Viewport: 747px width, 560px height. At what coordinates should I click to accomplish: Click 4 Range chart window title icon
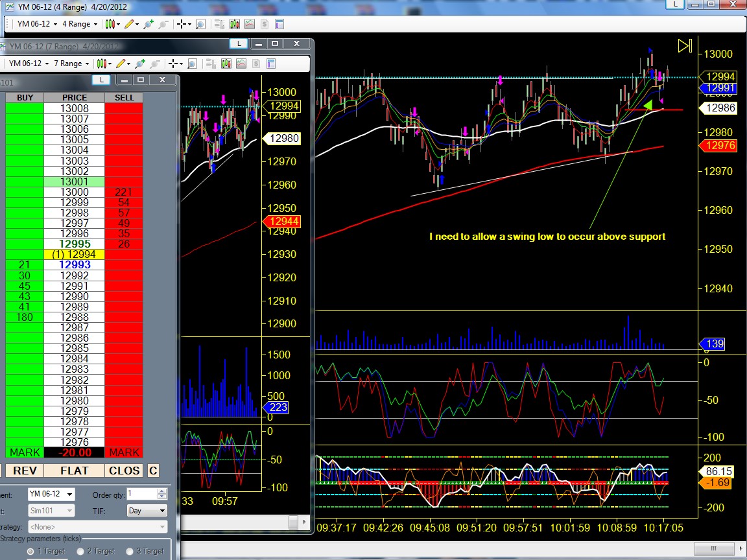(x=9, y=6)
